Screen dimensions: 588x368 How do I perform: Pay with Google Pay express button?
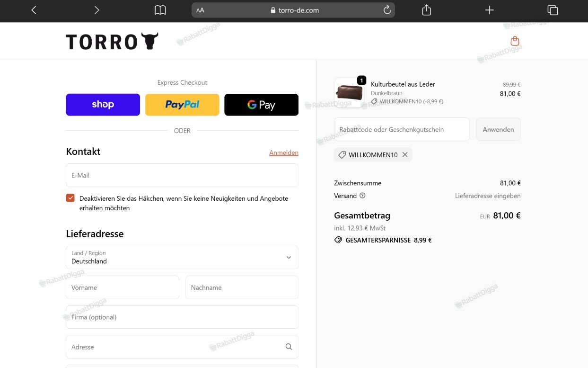(261, 105)
